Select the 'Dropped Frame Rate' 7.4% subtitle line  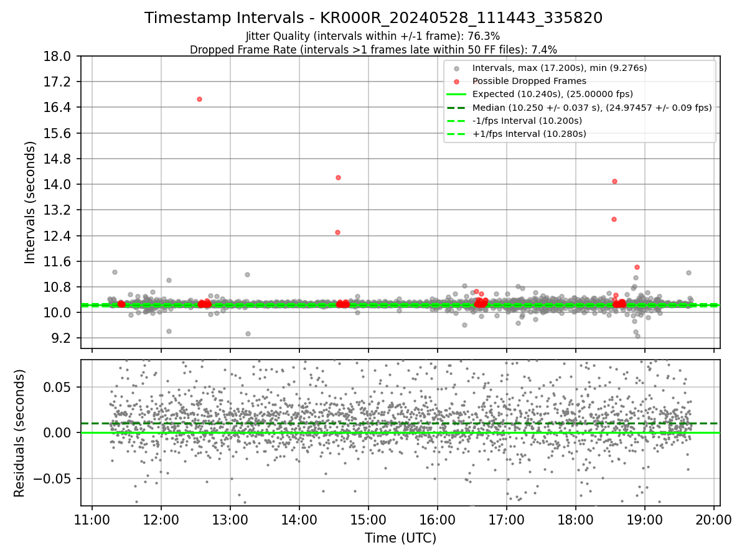click(374, 49)
